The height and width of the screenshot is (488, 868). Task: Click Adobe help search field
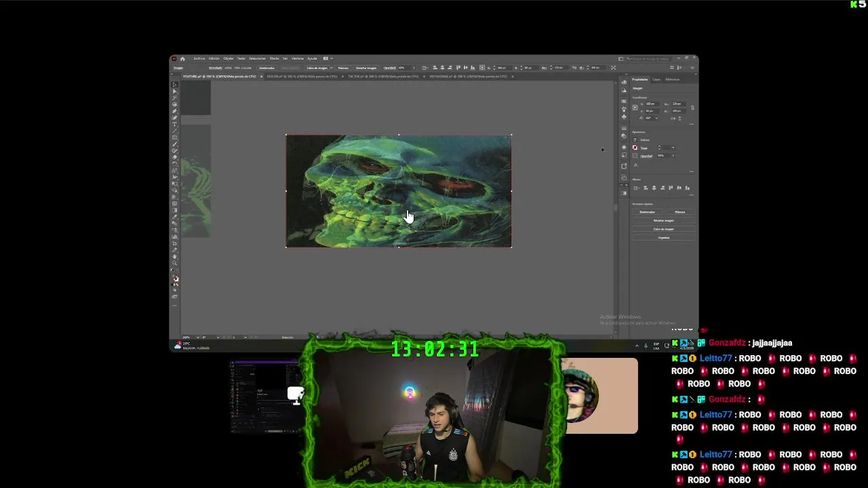[x=650, y=58]
